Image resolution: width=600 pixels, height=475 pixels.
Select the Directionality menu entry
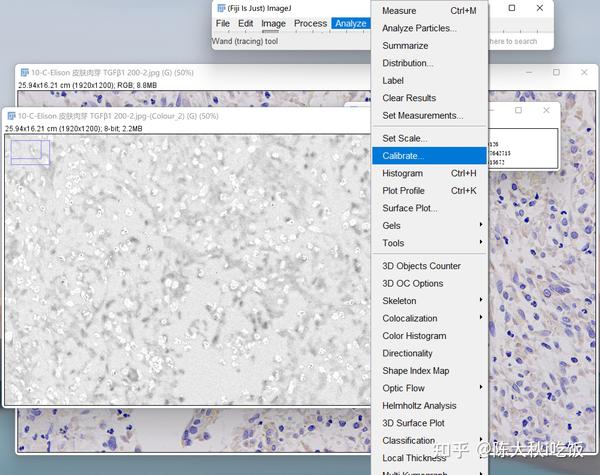click(x=429, y=353)
